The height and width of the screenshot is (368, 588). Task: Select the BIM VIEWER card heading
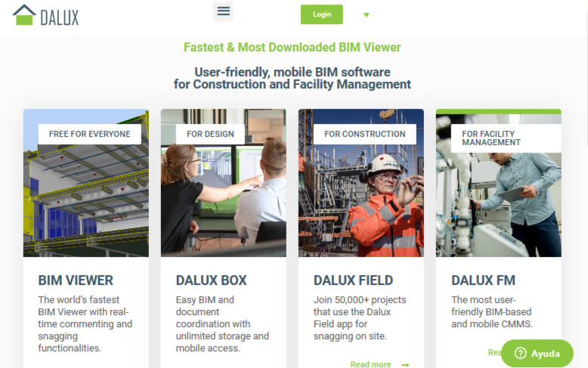click(x=76, y=280)
